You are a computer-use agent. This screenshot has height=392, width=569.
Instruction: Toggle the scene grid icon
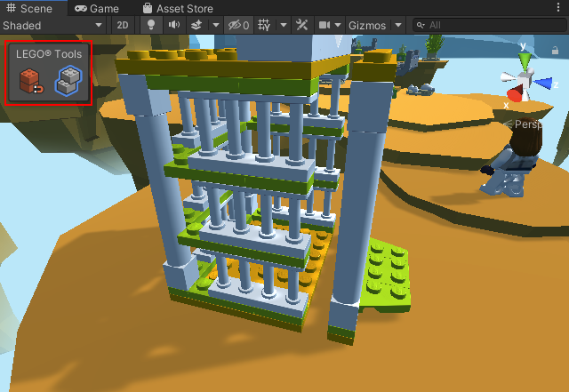264,26
